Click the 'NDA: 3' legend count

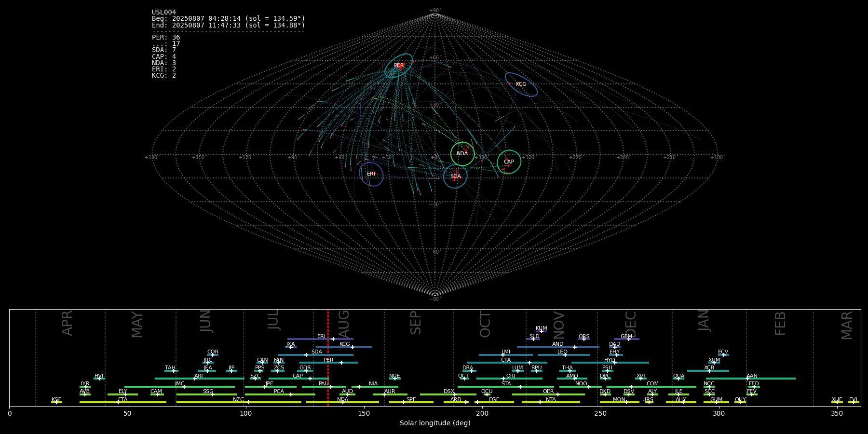point(164,63)
